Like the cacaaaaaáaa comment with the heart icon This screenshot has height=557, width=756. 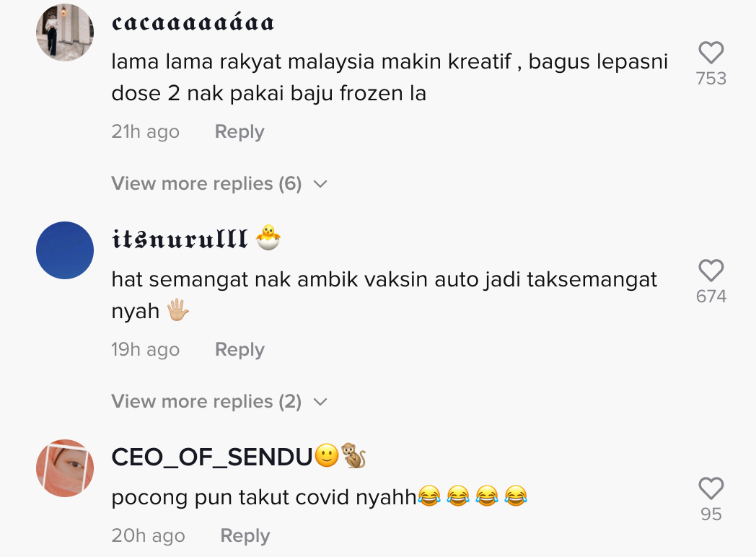[711, 53]
